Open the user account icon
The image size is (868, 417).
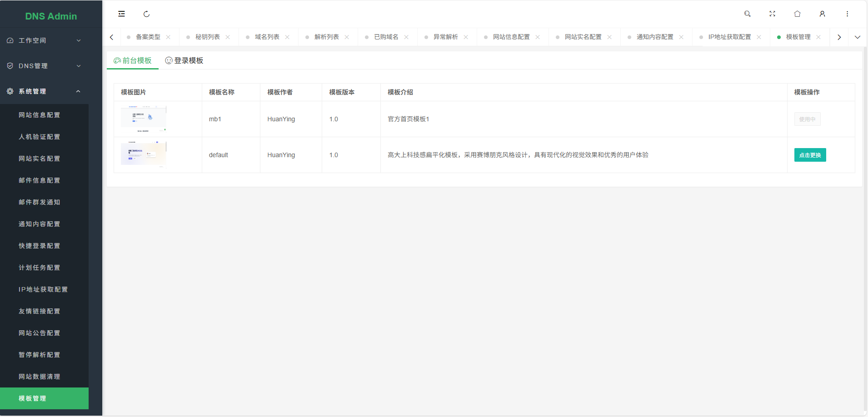point(822,14)
